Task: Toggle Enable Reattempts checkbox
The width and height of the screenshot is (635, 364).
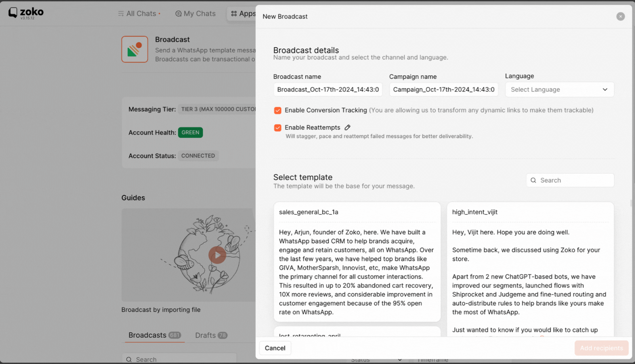Action: pyautogui.click(x=278, y=128)
